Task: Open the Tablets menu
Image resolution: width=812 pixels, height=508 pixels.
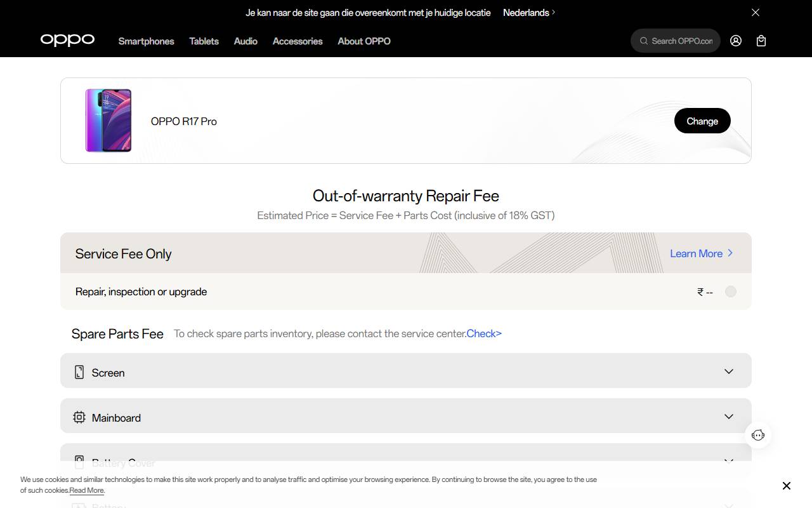Action: pos(204,41)
